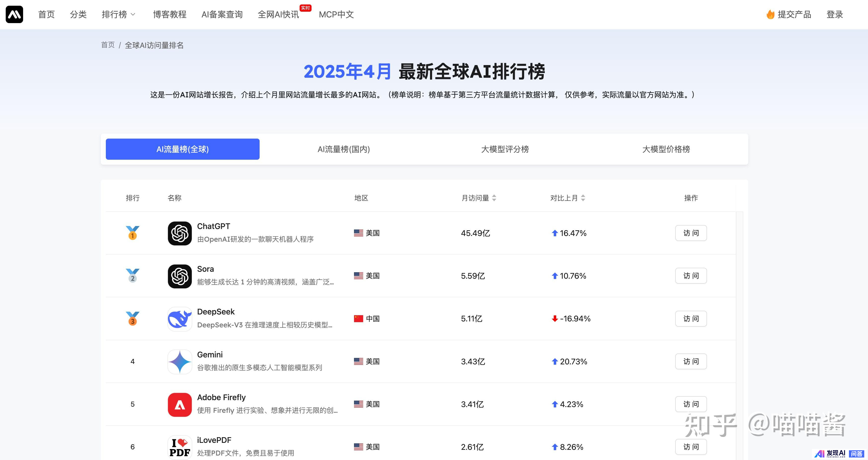Click the 提交产品 link
The image size is (868, 460).
(x=794, y=14)
